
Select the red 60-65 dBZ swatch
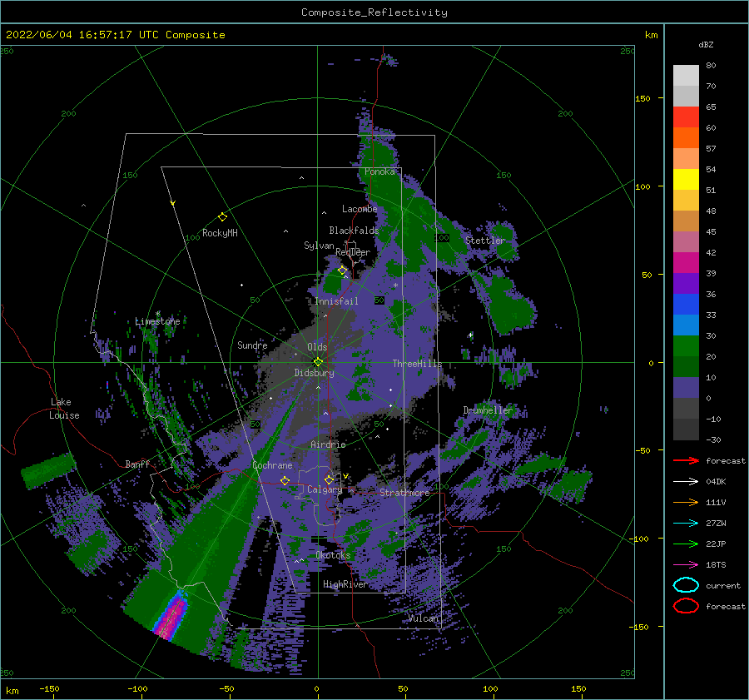pos(686,117)
